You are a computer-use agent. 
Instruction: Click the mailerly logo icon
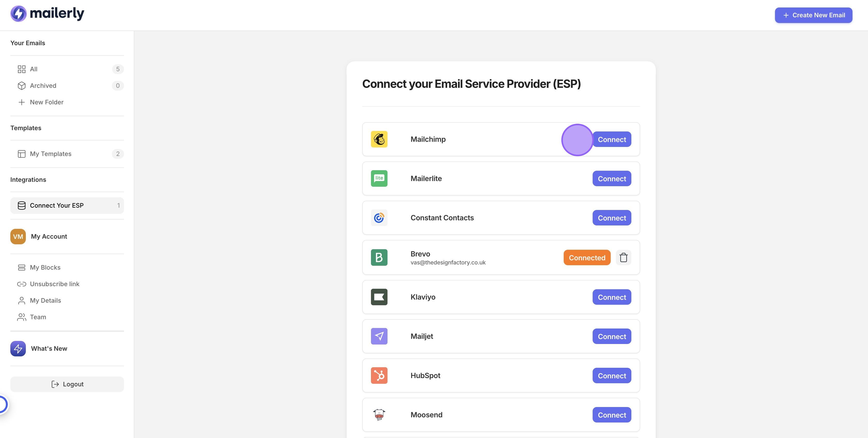pos(18,13)
